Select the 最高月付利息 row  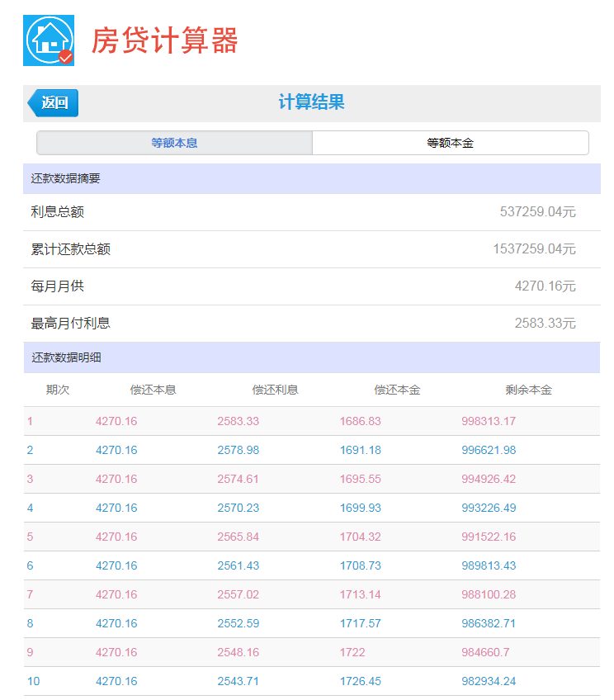311,324
